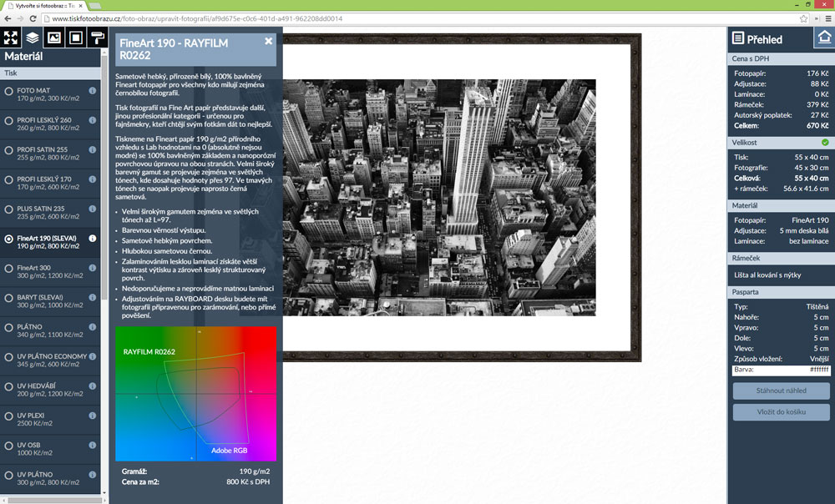This screenshot has width=835, height=504.
Task: Open the frame settings icon
Action: pyautogui.click(x=76, y=38)
